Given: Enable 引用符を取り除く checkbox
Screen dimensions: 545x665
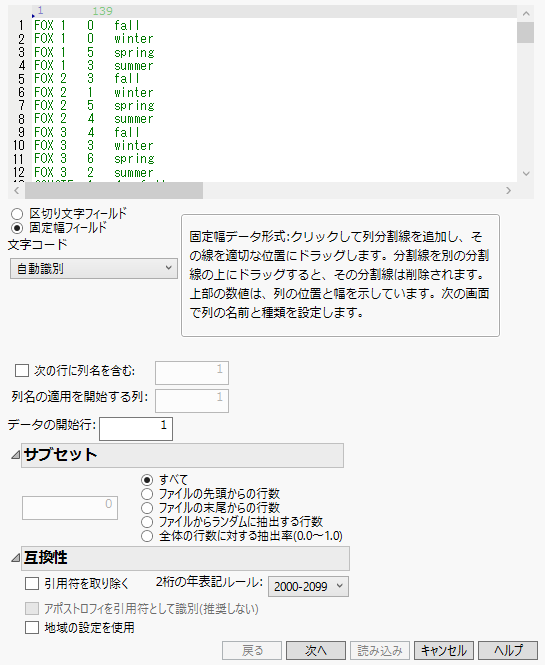Looking at the screenshot, I should pos(32,584).
